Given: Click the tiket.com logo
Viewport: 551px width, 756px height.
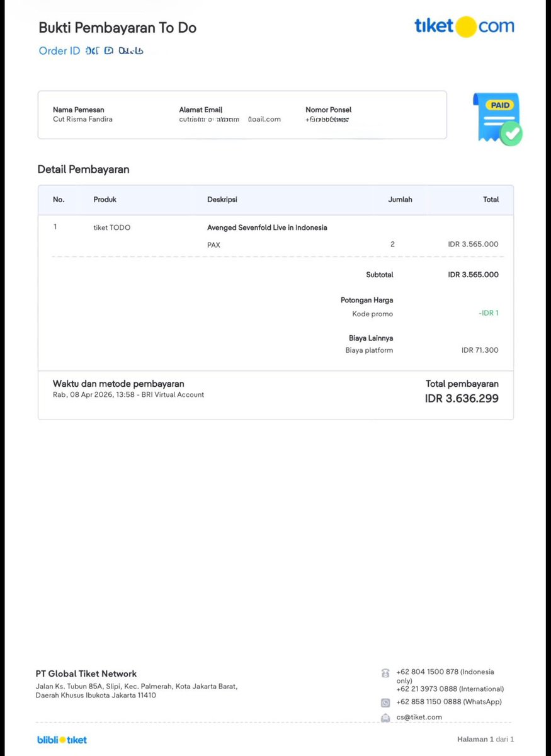Looking at the screenshot, I should point(464,26).
